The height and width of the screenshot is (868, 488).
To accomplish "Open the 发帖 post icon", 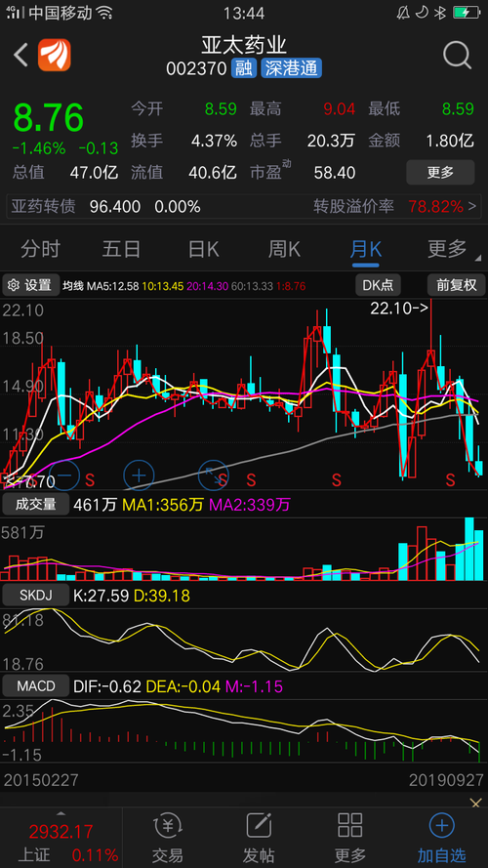I will pyautogui.click(x=259, y=838).
